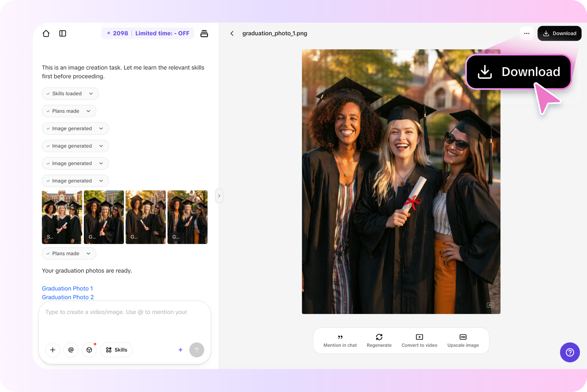Collapse the chat panel with the chevron handle
Image resolution: width=587 pixels, height=392 pixels.
(x=219, y=196)
